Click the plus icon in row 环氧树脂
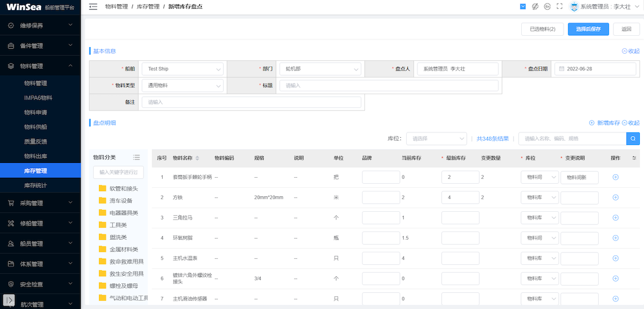Screen dimensions: 644x309 (x=615, y=238)
